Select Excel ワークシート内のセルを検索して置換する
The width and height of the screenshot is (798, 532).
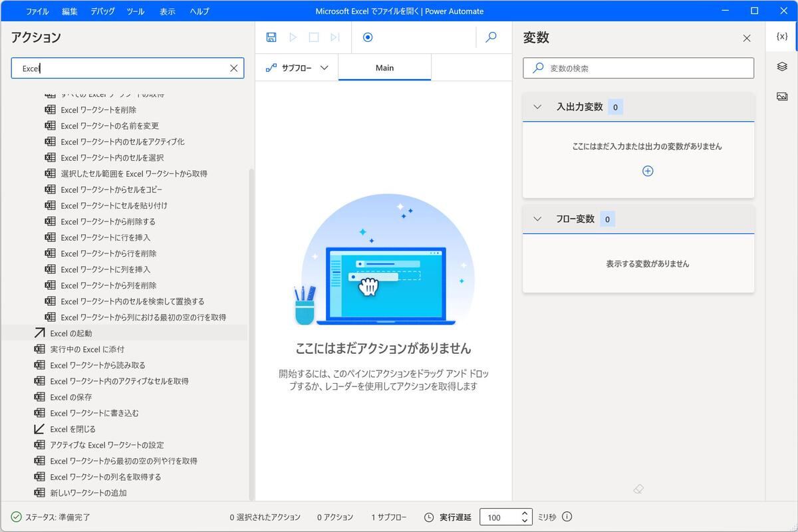[132, 301]
